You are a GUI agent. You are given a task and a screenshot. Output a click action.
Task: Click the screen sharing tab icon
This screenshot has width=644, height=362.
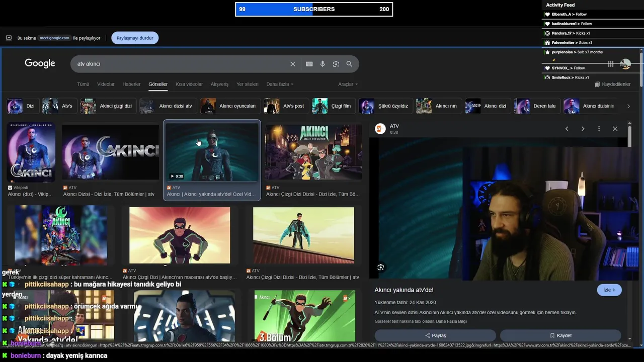click(x=9, y=38)
